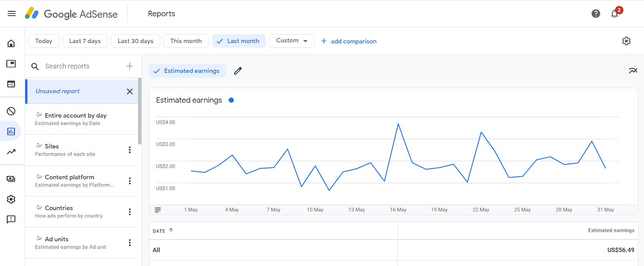Open more options for Countries report
Viewport: 644px width, 266px height.
coord(130,212)
